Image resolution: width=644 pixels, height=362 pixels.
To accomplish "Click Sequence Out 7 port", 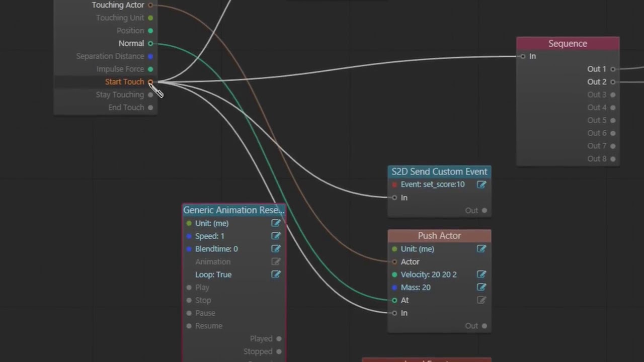I will tap(613, 146).
